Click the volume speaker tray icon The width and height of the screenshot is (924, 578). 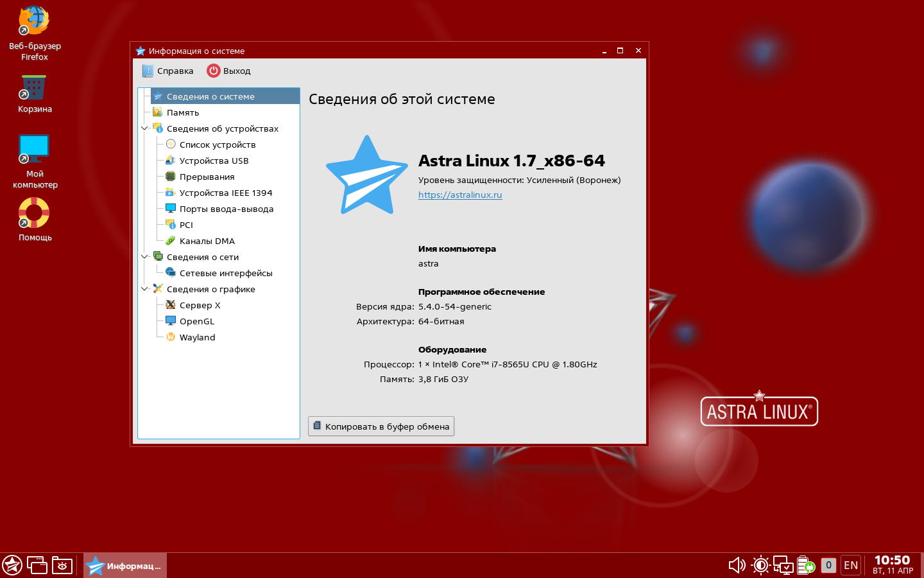pos(737,565)
